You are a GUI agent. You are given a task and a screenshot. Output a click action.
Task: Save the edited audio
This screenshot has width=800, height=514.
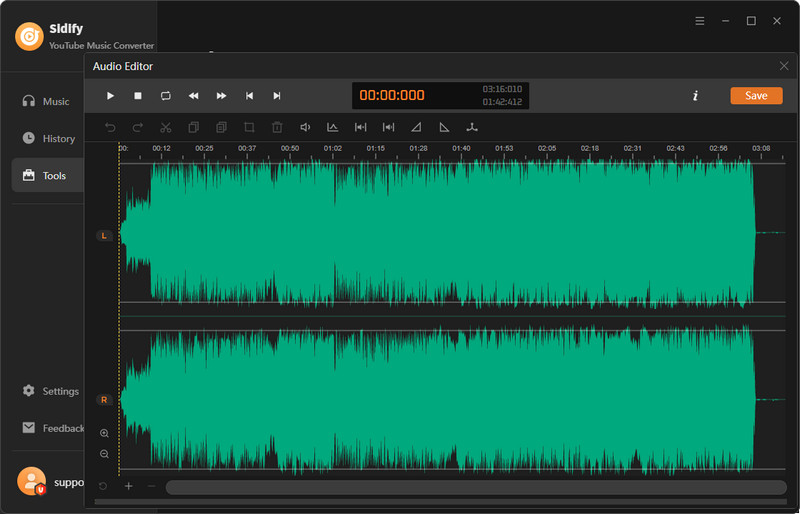(756, 95)
